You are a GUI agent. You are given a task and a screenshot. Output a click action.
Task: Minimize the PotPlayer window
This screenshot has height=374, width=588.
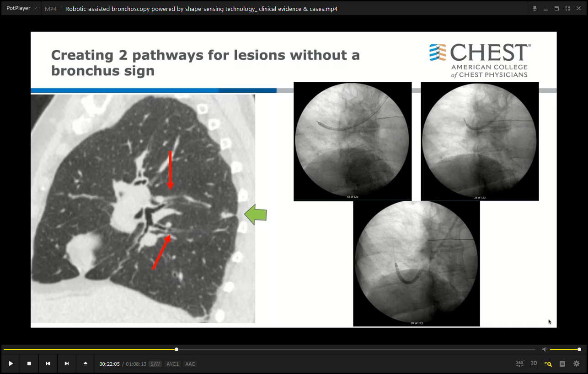click(545, 9)
